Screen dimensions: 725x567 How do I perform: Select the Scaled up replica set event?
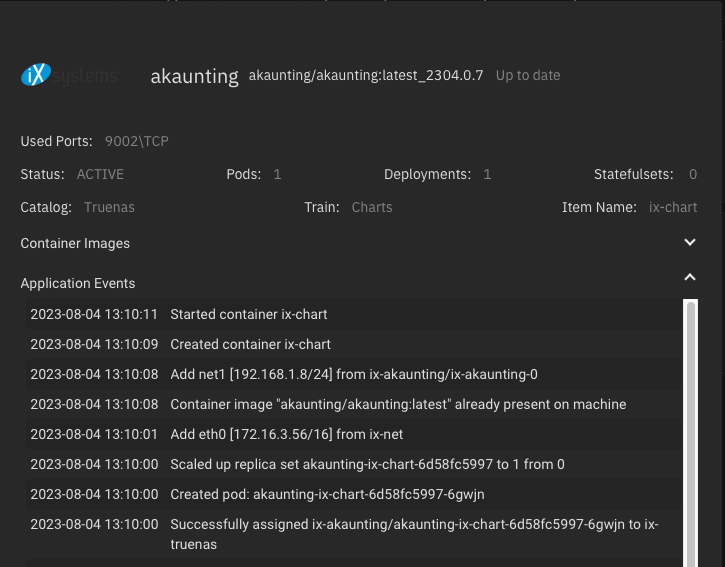pos(354,465)
